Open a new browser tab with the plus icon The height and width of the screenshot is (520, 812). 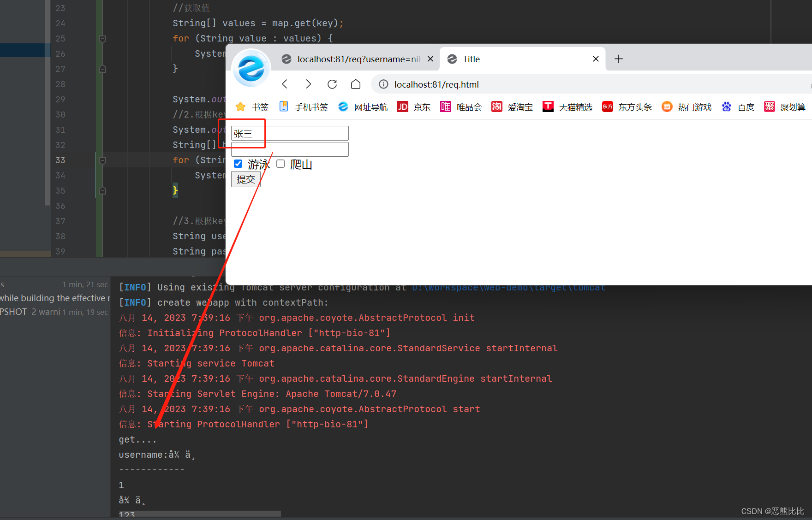click(619, 59)
